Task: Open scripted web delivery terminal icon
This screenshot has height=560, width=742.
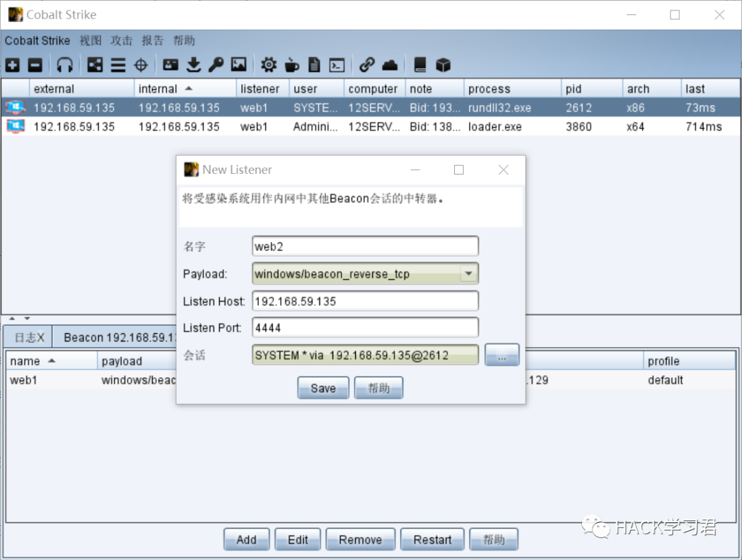Action: point(337,65)
